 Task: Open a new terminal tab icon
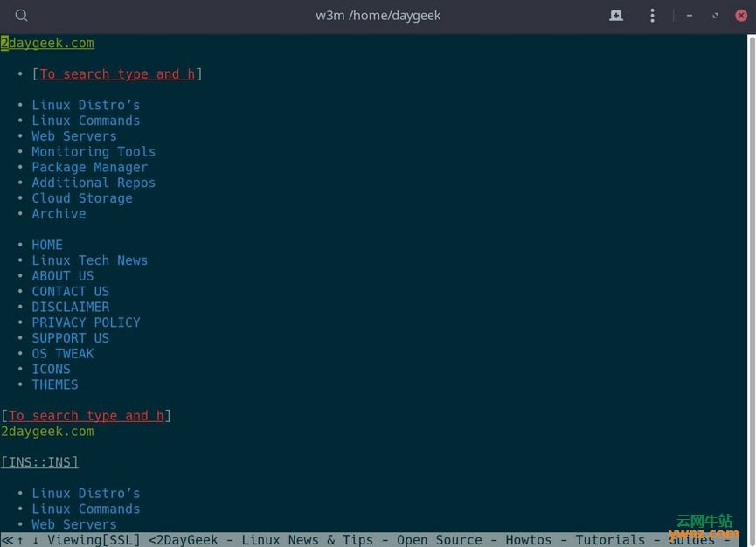[x=615, y=16]
